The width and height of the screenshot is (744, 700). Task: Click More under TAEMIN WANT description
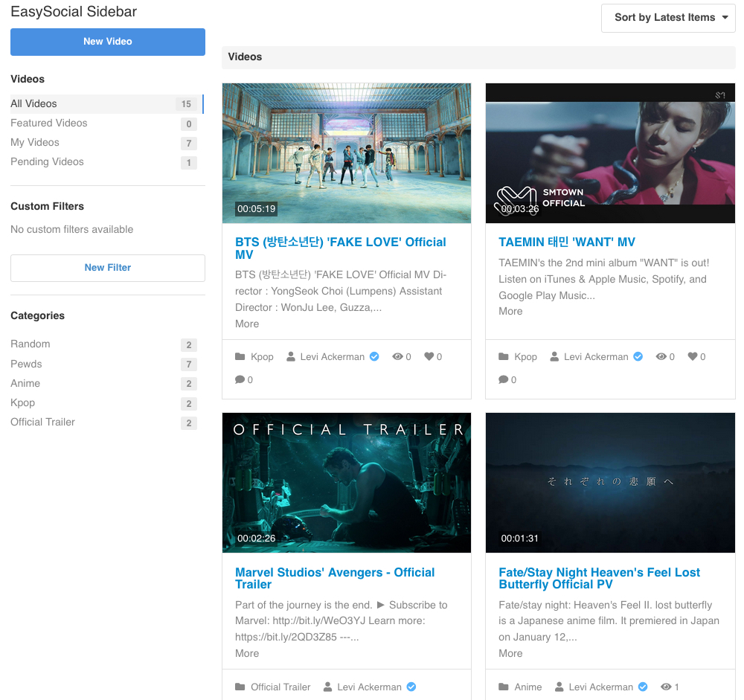pos(510,312)
